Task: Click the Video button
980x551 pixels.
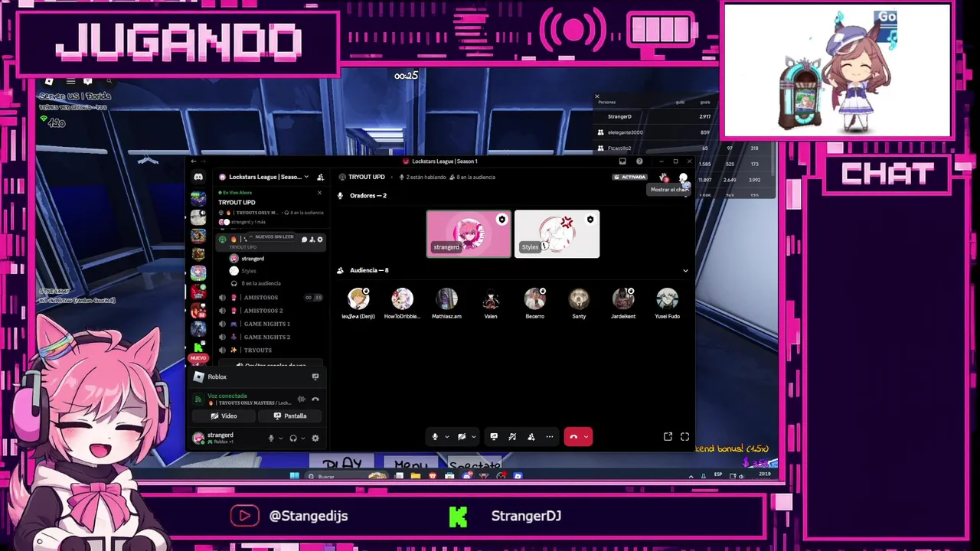Action: [x=224, y=416]
